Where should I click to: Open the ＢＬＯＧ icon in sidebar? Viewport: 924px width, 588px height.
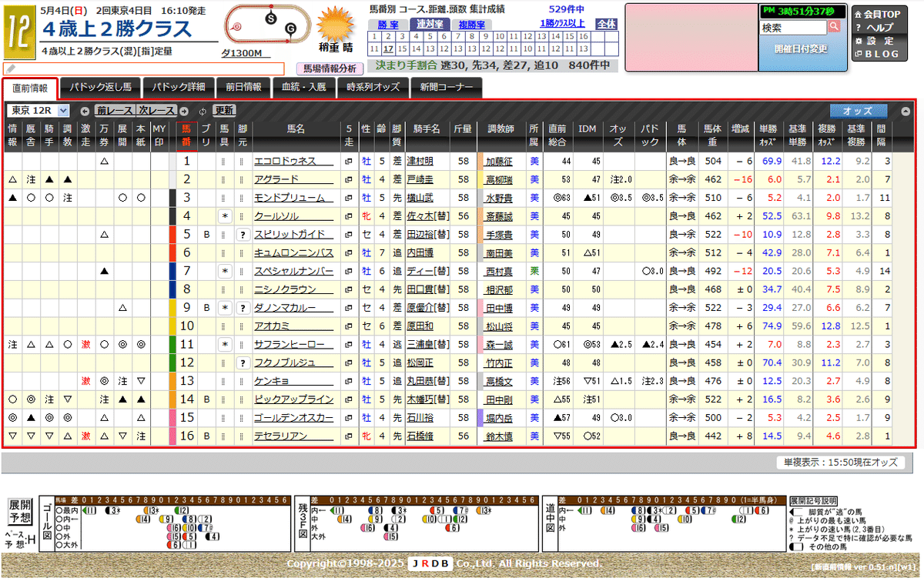(x=859, y=53)
